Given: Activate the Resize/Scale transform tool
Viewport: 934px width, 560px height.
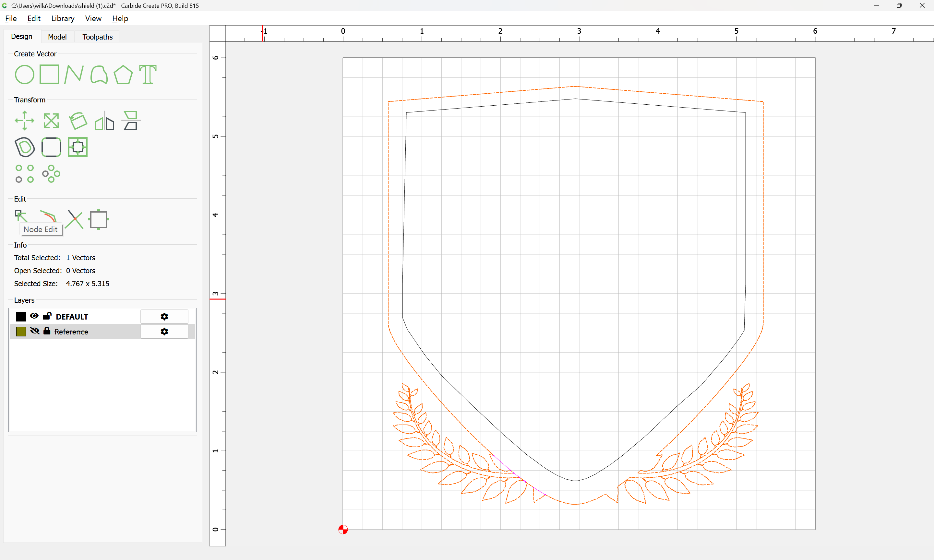Looking at the screenshot, I should click(x=51, y=121).
